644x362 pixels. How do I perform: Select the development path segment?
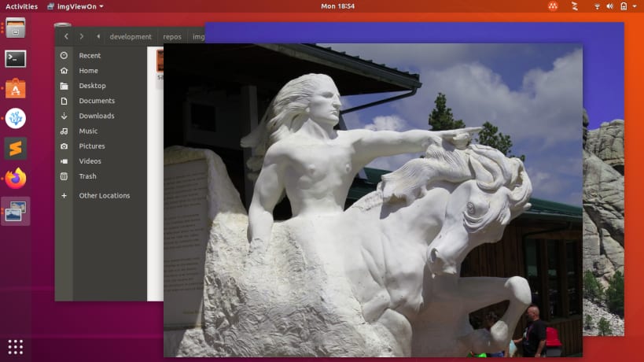[131, 36]
